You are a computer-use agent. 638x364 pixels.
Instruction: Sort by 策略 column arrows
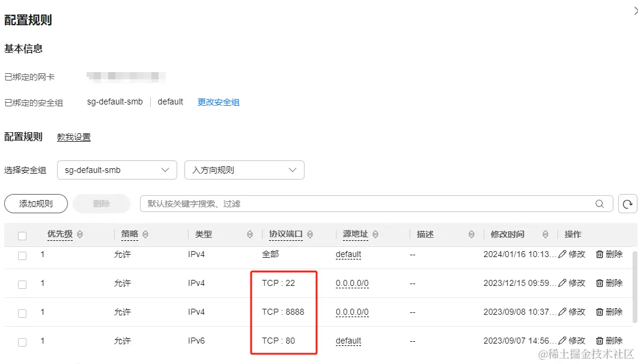145,234
